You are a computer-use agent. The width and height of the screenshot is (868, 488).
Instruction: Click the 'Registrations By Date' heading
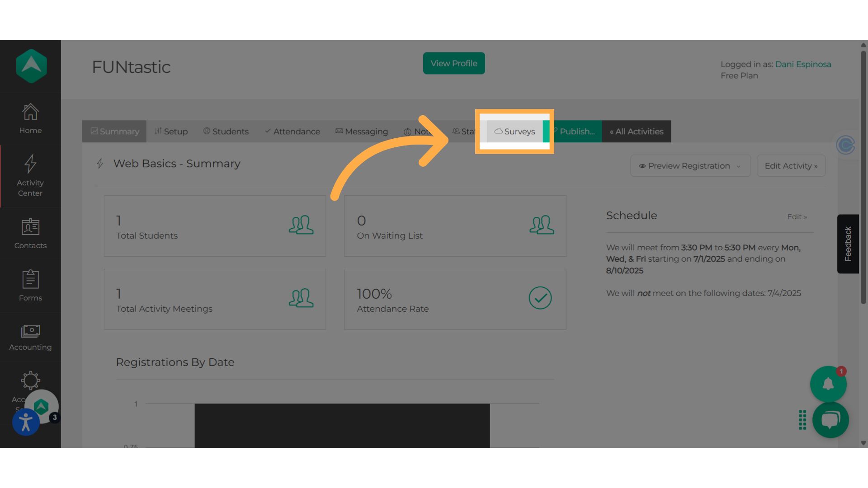[x=175, y=362]
